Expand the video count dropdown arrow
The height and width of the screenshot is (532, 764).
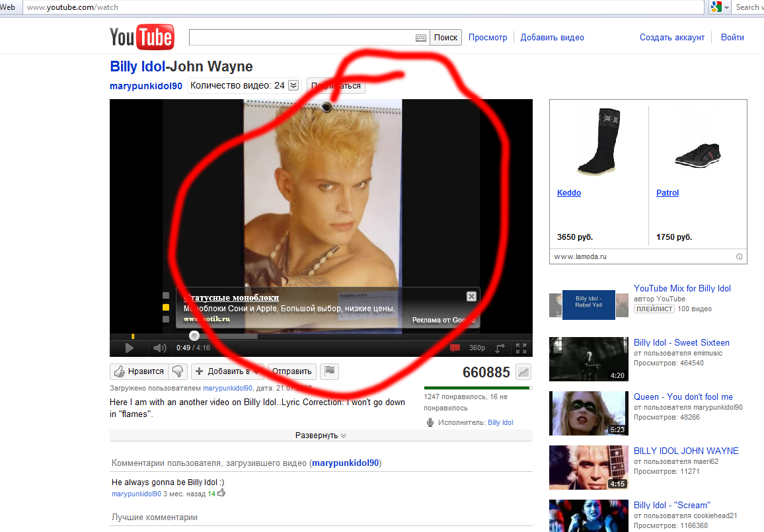coord(293,85)
